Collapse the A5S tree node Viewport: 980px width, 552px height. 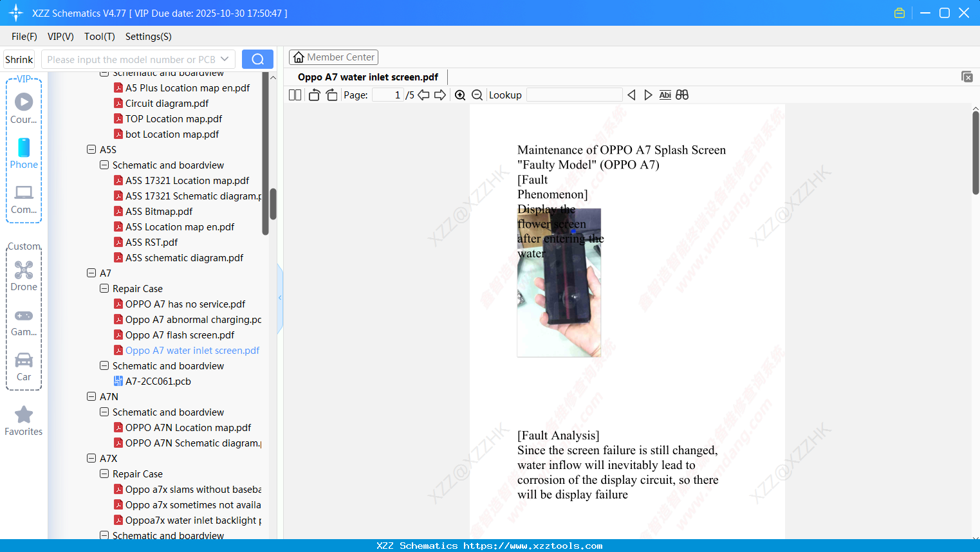pos(91,149)
